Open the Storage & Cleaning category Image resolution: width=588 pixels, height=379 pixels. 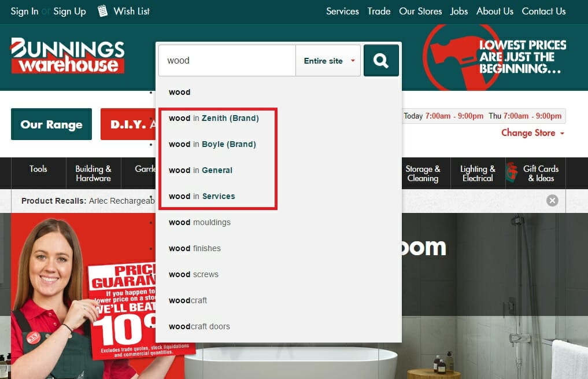(423, 174)
